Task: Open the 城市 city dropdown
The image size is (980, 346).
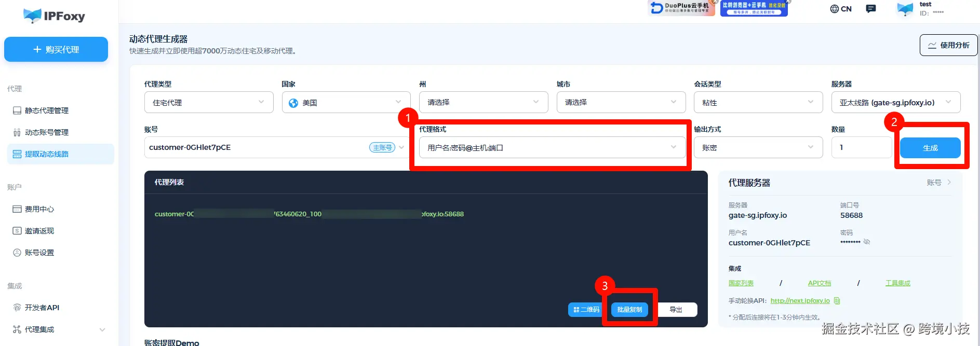Action: click(x=621, y=102)
